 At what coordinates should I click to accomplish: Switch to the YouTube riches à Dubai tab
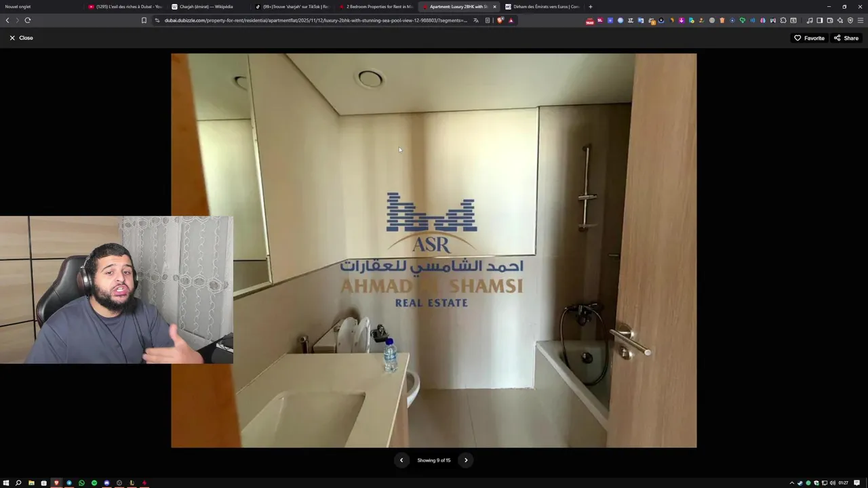125,7
